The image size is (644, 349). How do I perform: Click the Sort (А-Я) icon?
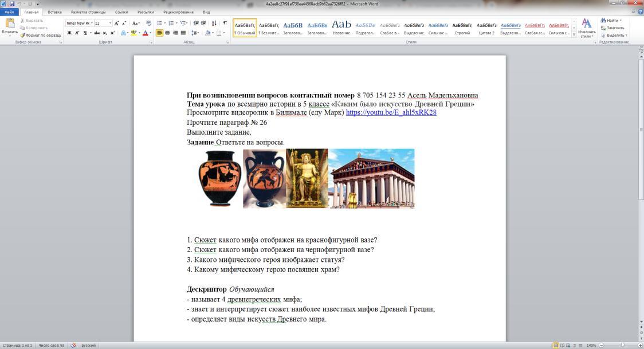[214, 23]
